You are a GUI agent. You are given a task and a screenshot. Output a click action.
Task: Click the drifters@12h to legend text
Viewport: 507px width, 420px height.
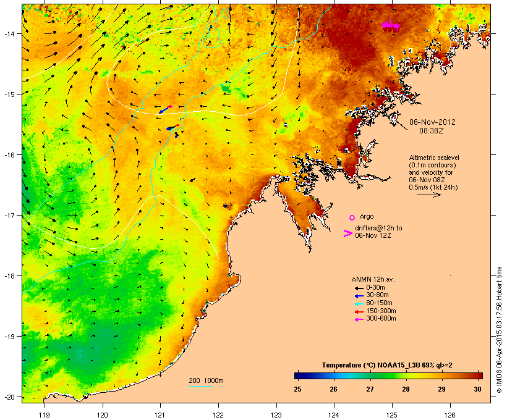378,228
